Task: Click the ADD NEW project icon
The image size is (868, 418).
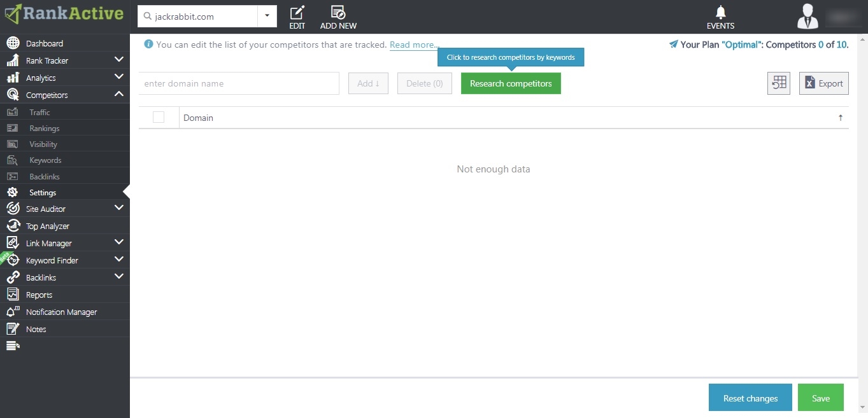Action: pyautogui.click(x=338, y=18)
